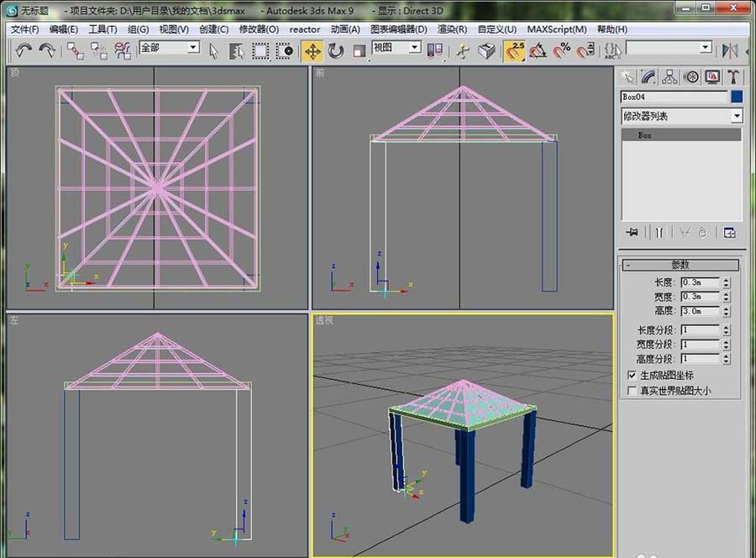Image resolution: width=756 pixels, height=558 pixels.
Task: Click Rectangular Selection Region icon
Action: 260,51
